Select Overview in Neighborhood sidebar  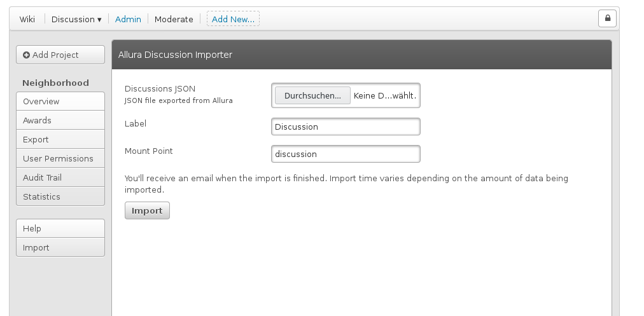(x=60, y=102)
